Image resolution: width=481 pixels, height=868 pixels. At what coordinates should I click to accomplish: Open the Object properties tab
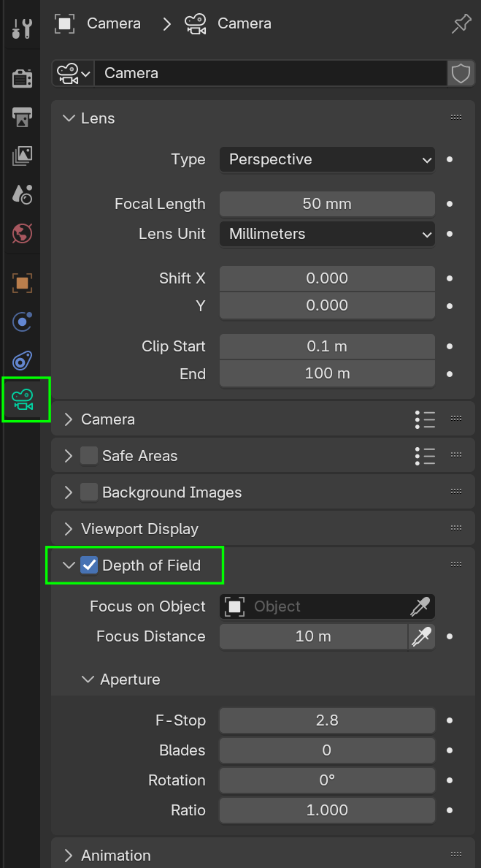pos(20,283)
